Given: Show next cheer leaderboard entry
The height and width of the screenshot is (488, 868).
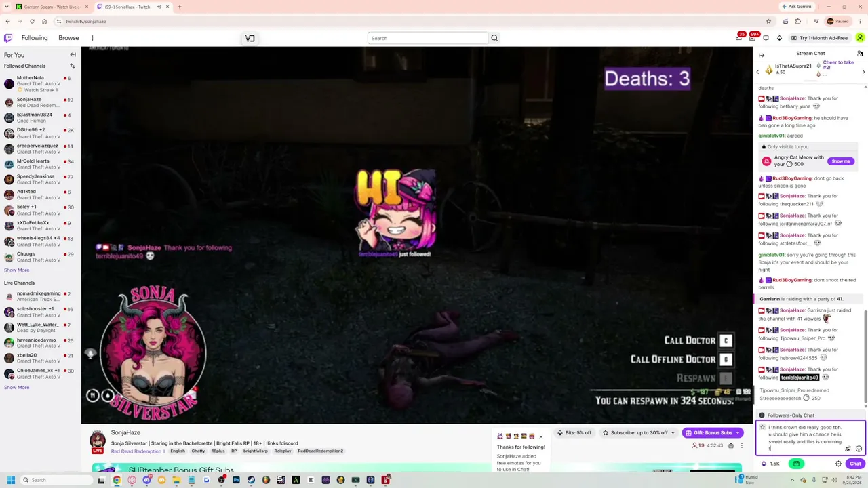Looking at the screenshot, I should (x=863, y=71).
